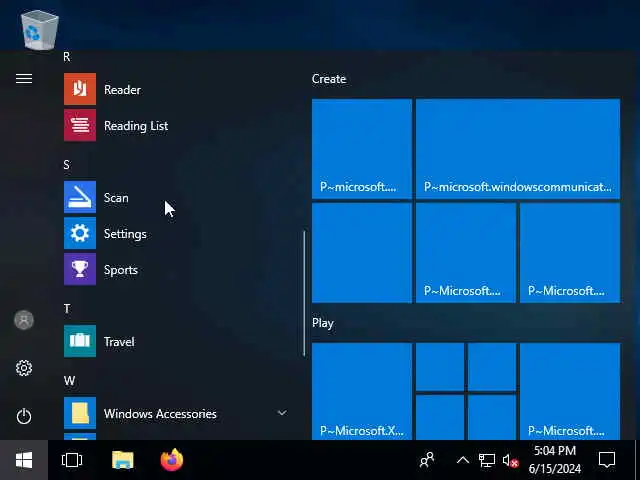Click the Reader app label text

(x=122, y=89)
